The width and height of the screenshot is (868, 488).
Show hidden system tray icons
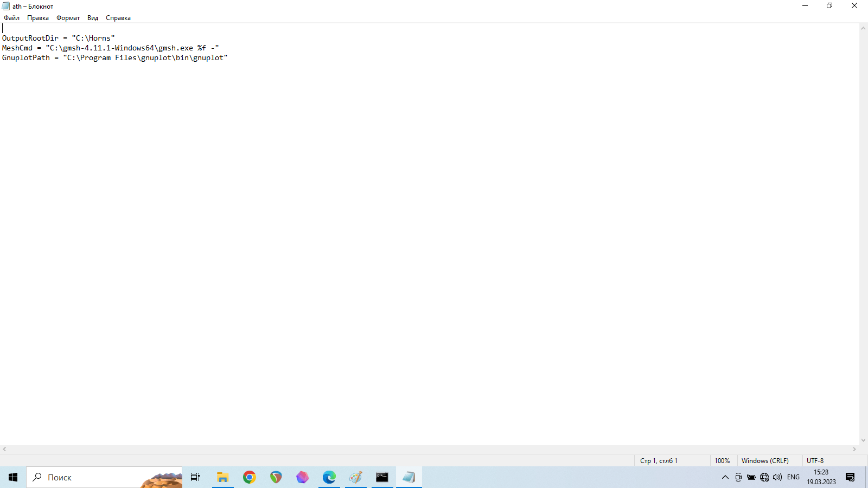click(x=725, y=477)
